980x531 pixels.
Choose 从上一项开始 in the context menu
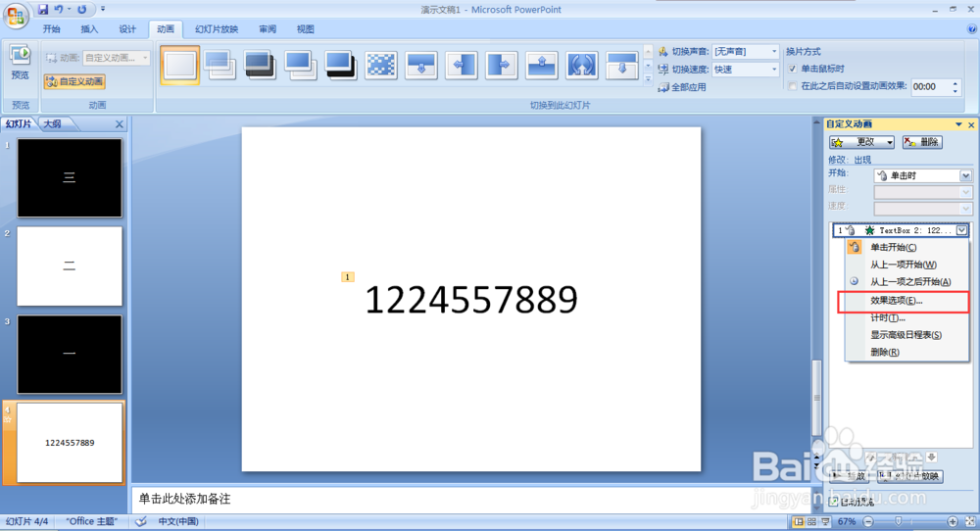(x=906, y=265)
